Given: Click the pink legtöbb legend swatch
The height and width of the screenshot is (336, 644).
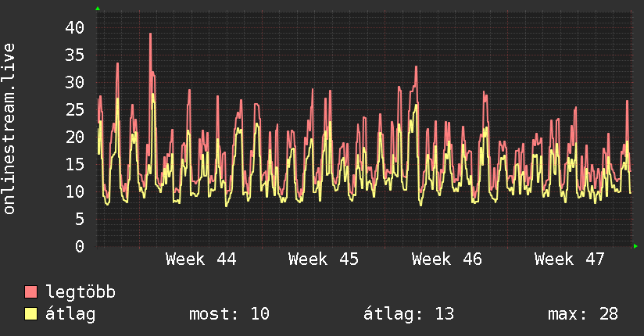Looking at the screenshot, I should [30, 291].
